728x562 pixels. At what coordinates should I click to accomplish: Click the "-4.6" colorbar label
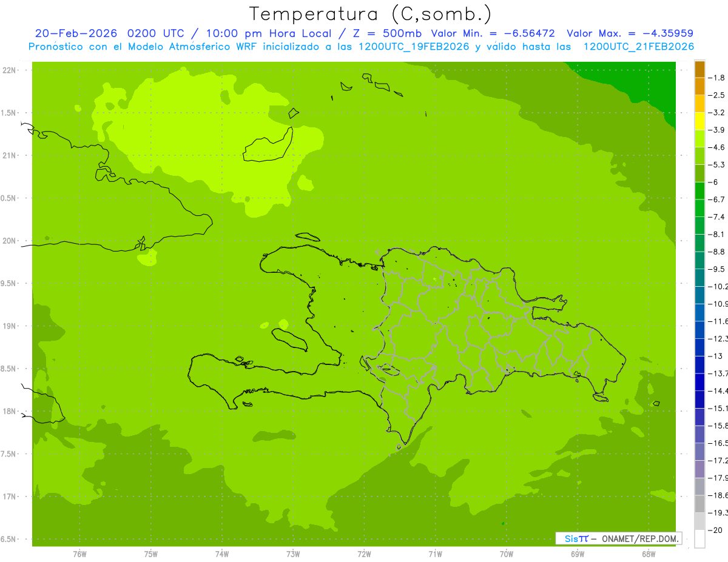click(718, 147)
